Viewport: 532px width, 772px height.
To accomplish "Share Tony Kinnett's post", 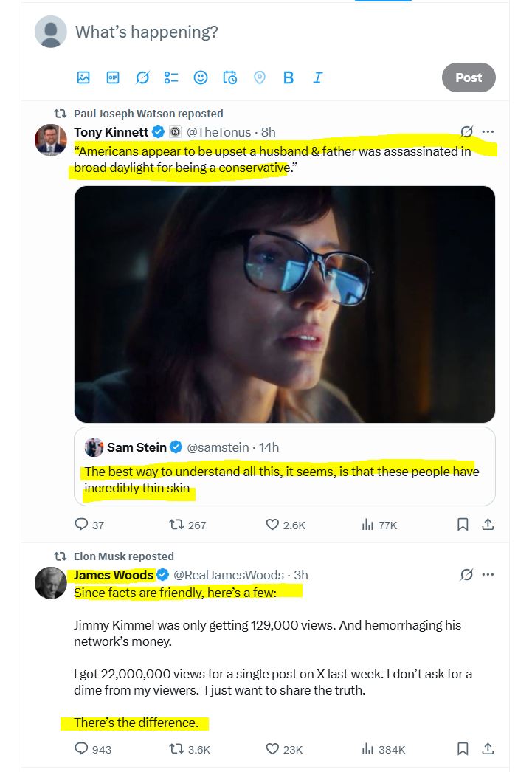I will click(x=487, y=525).
